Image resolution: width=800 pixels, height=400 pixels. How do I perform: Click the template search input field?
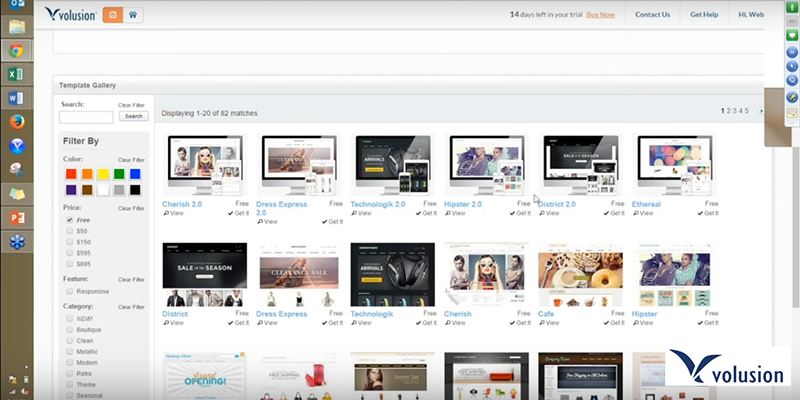[x=87, y=117]
